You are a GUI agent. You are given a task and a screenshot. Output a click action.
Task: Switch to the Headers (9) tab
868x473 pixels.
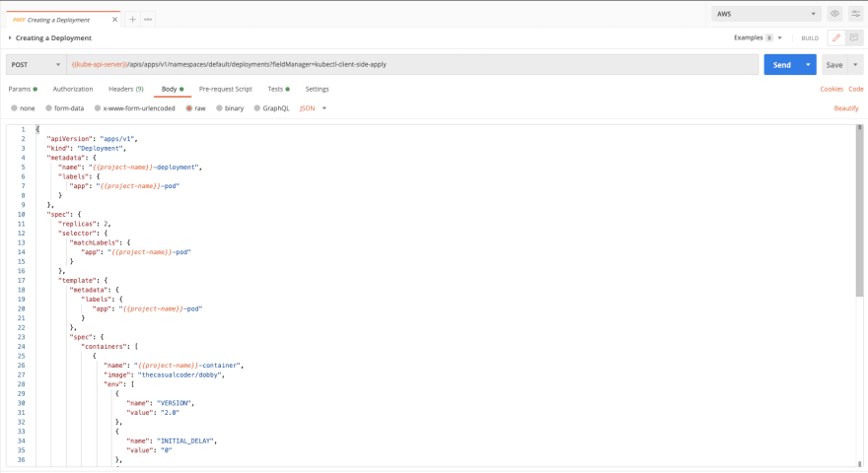point(126,89)
